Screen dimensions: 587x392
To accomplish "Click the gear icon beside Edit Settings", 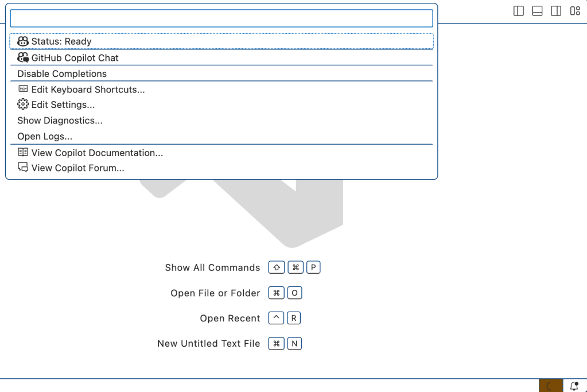I will 22,104.
